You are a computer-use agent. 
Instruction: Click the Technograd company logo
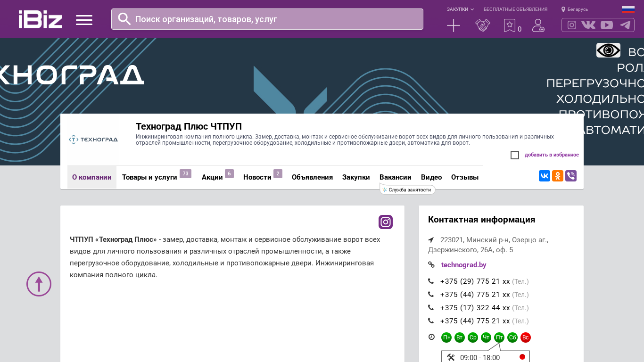93,140
